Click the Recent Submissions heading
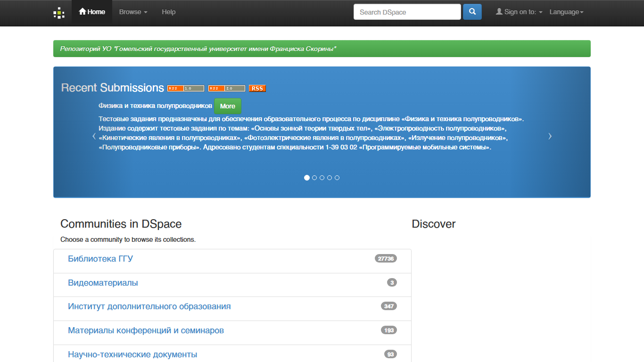Screen dimensions: 644x362 pyautogui.click(x=113, y=88)
